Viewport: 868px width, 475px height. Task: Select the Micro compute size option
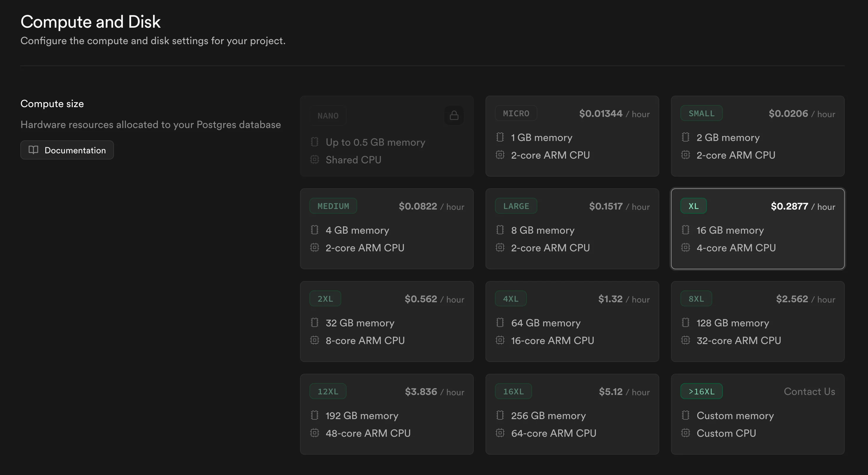[x=572, y=136]
